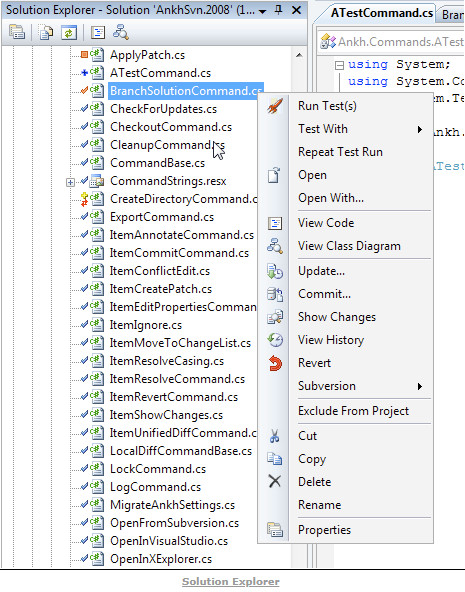Open the Subversion submenu arrow
This screenshot has width=465, height=592.
coord(420,386)
